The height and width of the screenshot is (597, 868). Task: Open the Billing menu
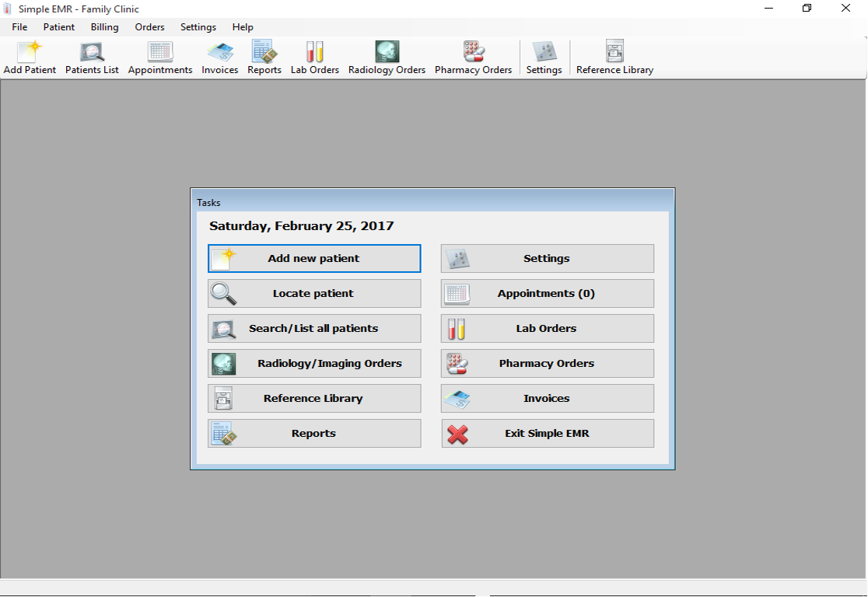(x=104, y=26)
